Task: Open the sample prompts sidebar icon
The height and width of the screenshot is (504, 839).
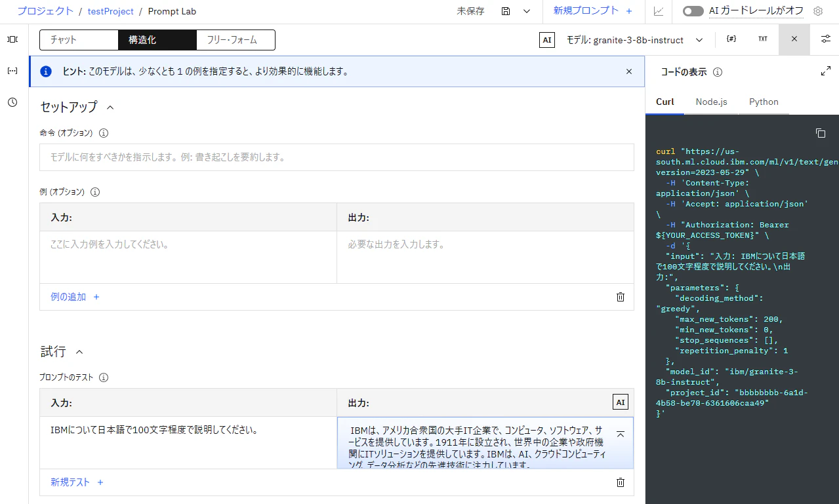Action: [x=12, y=39]
